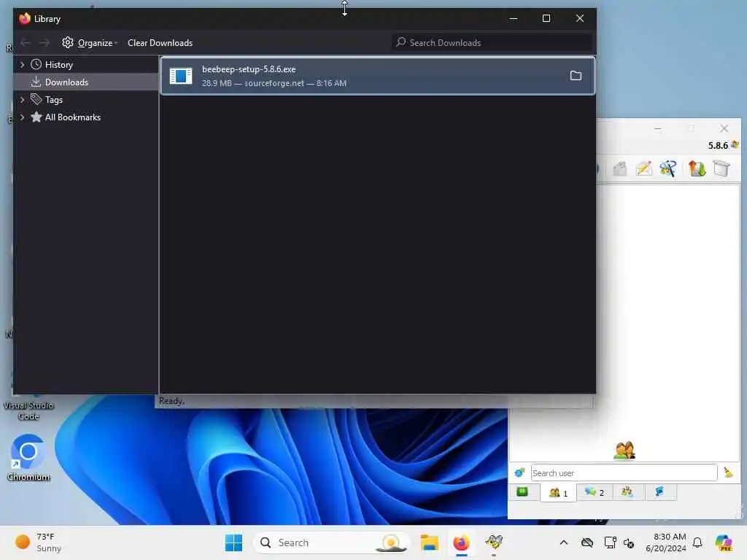Screen dimensions: 747x560
Task: Open the Windows Start menu
Action: [x=233, y=542]
